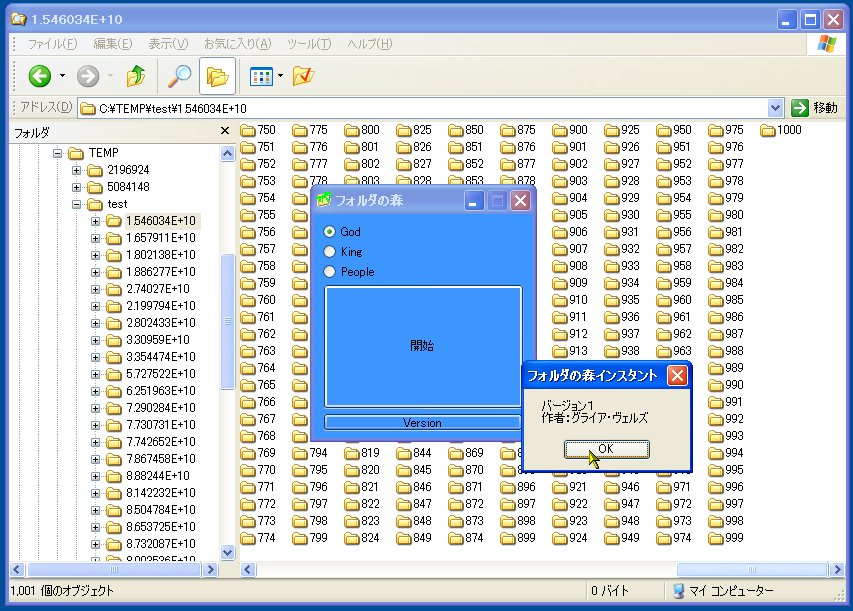The width and height of the screenshot is (853, 611).
Task: Toggle the Folders pane toolbar button
Action: 218,76
